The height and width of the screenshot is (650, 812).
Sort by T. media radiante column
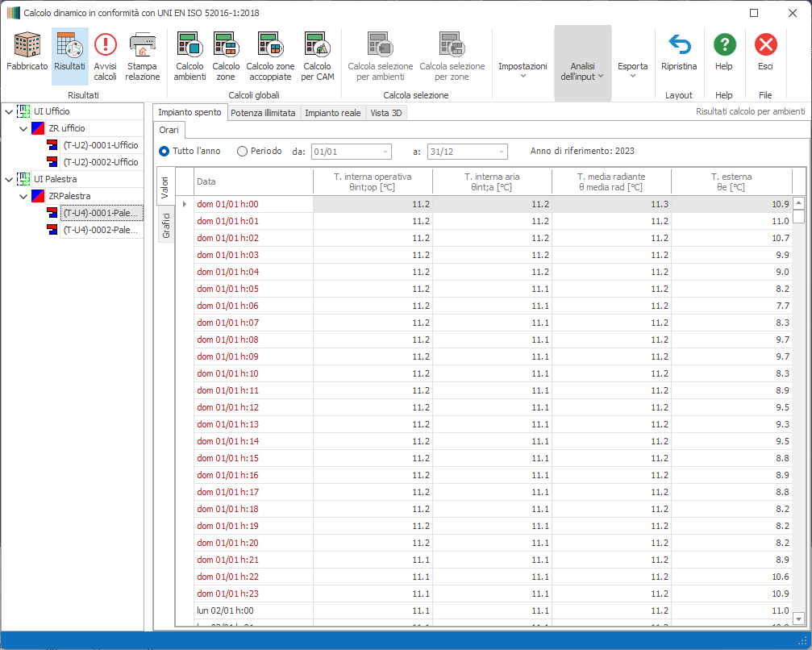pos(611,181)
